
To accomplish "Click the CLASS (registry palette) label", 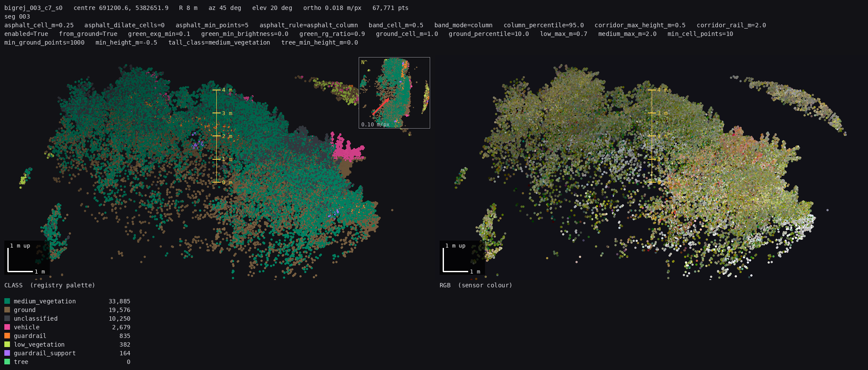I will pos(50,285).
